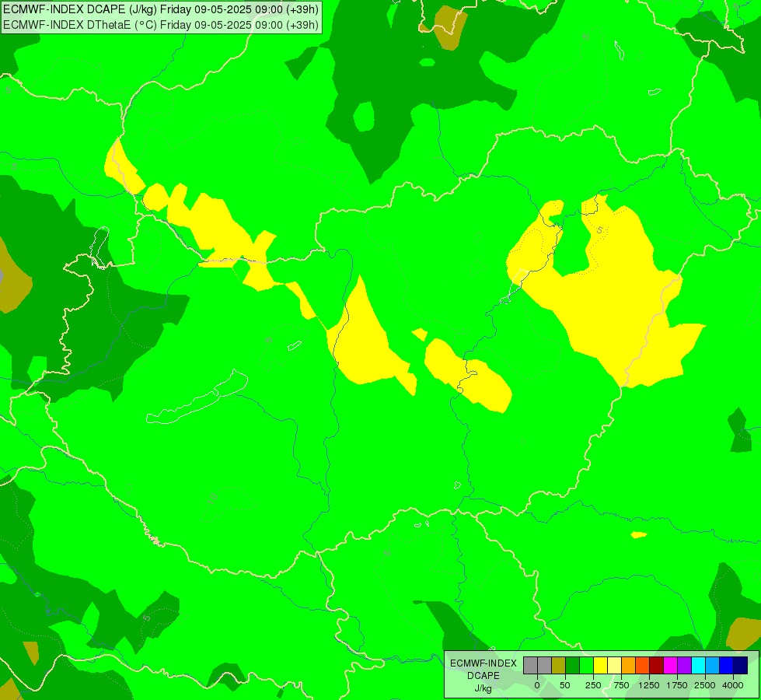Screen dimensions: 761x700
Task: Click the DThetaE title line in header
Action: [x=161, y=24]
